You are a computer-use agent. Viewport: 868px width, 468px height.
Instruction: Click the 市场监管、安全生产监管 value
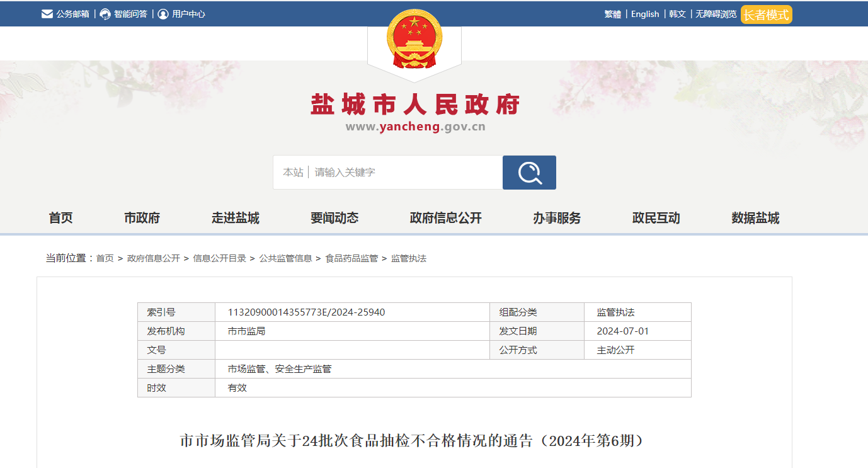pos(280,369)
